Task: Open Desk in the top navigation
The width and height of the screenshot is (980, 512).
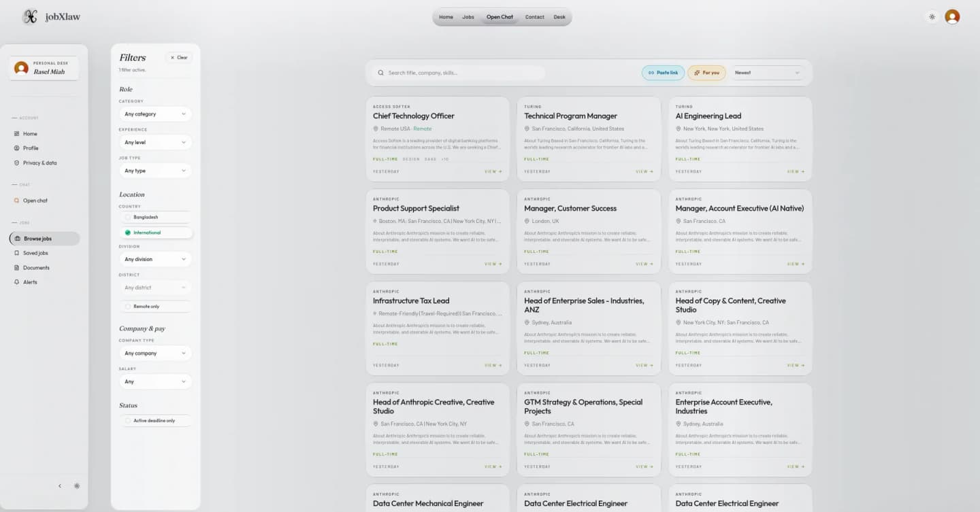Action: (x=559, y=17)
